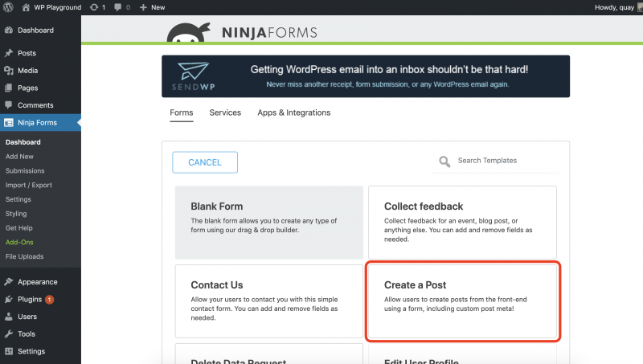Open the WP Playground home icon
Viewport: 643px width, 364px height.
click(x=26, y=7)
